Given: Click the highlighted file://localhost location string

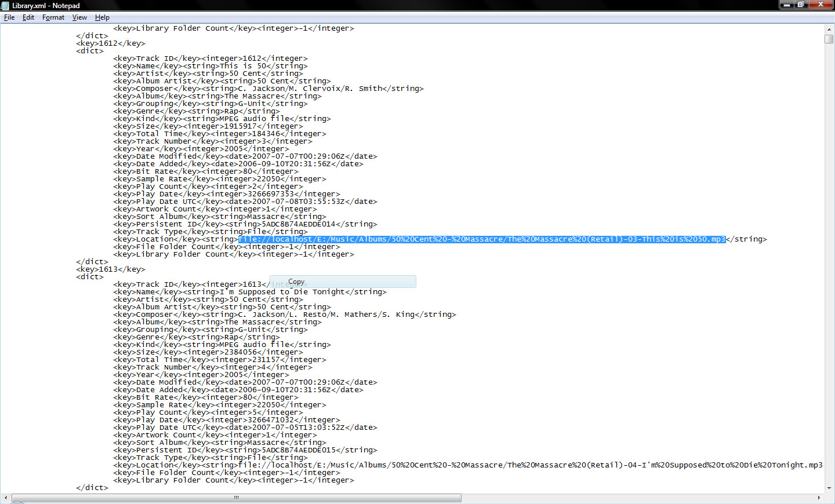Looking at the screenshot, I should pos(482,239).
